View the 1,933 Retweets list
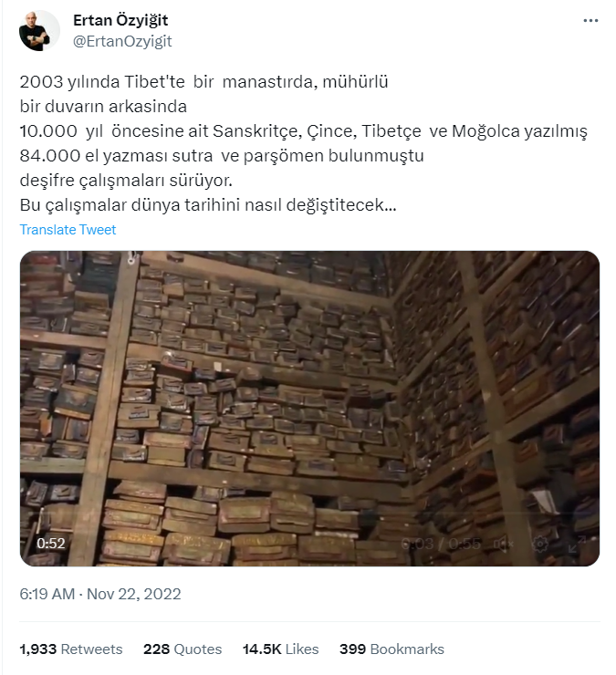The image size is (616, 675). (x=71, y=649)
